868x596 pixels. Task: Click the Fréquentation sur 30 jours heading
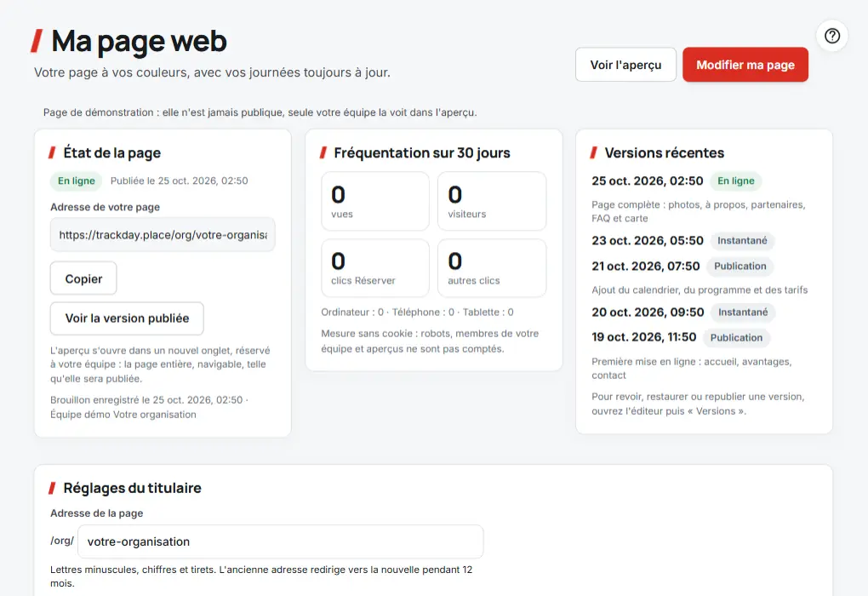(x=422, y=153)
